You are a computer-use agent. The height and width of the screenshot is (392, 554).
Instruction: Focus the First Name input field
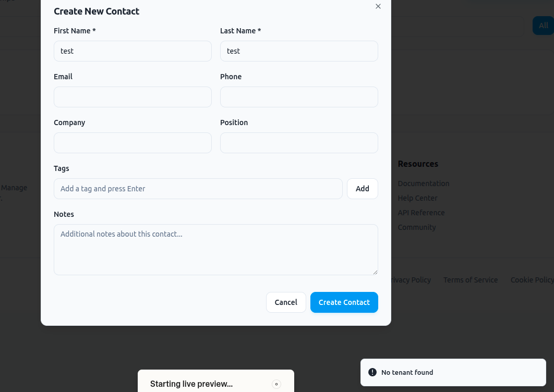click(133, 51)
